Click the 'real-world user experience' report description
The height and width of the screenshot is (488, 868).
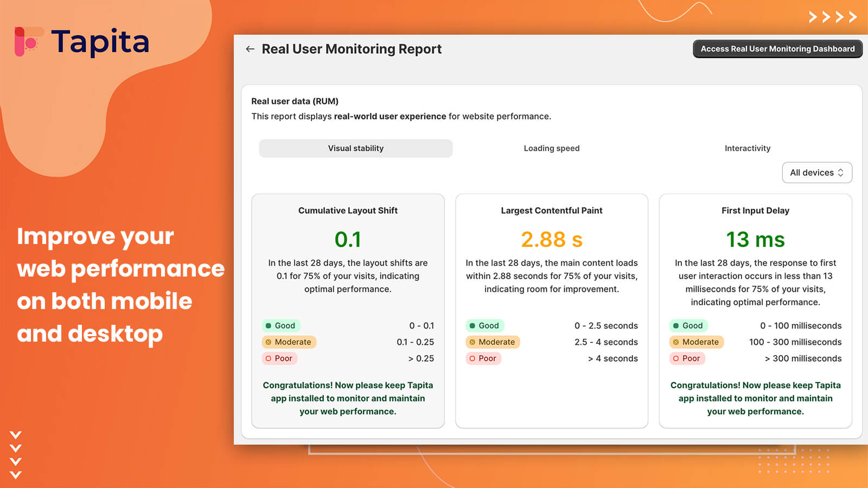pos(401,116)
